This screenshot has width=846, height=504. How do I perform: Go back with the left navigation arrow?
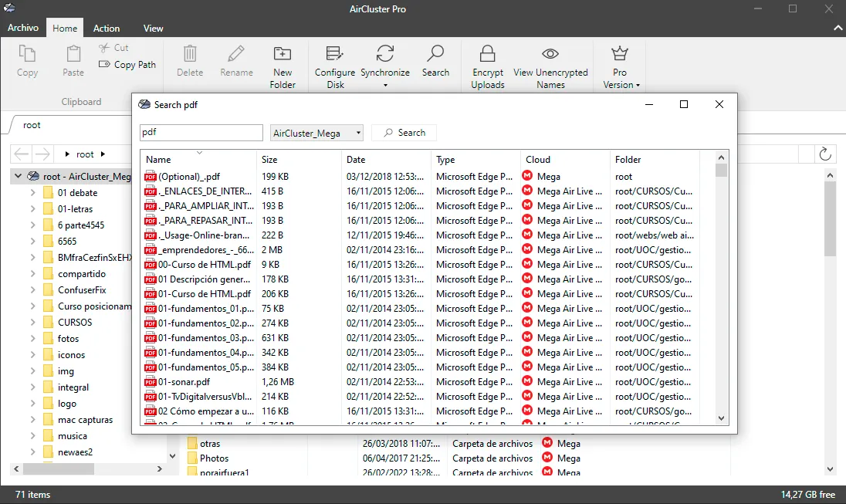(x=21, y=154)
